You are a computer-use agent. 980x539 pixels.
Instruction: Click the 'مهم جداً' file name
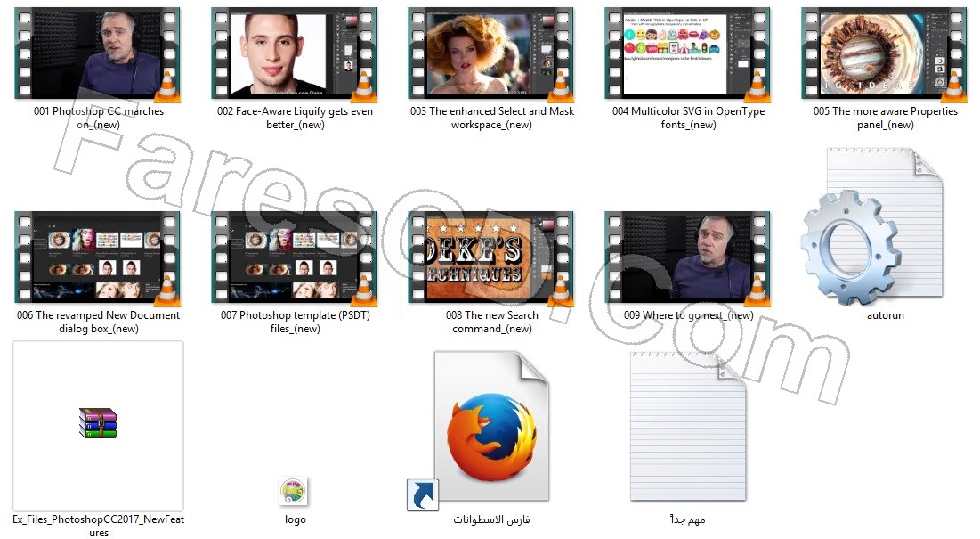coord(687,519)
